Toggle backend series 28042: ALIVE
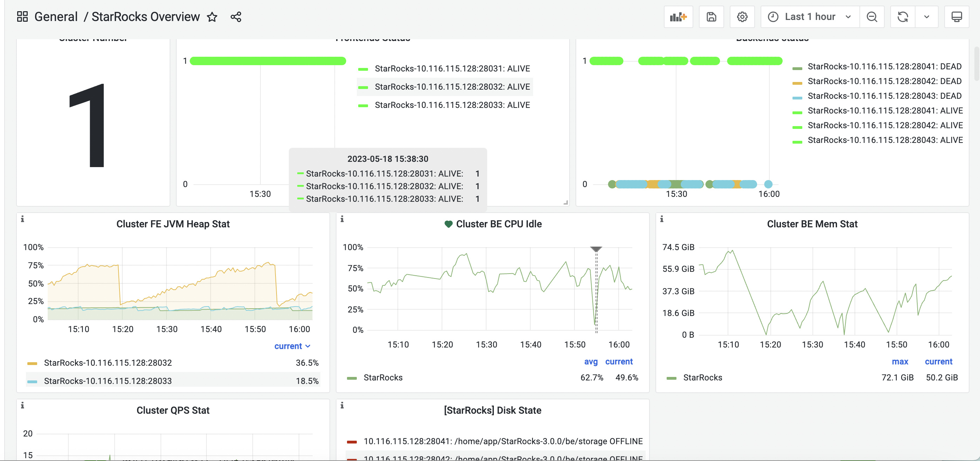980x461 pixels. click(x=885, y=125)
